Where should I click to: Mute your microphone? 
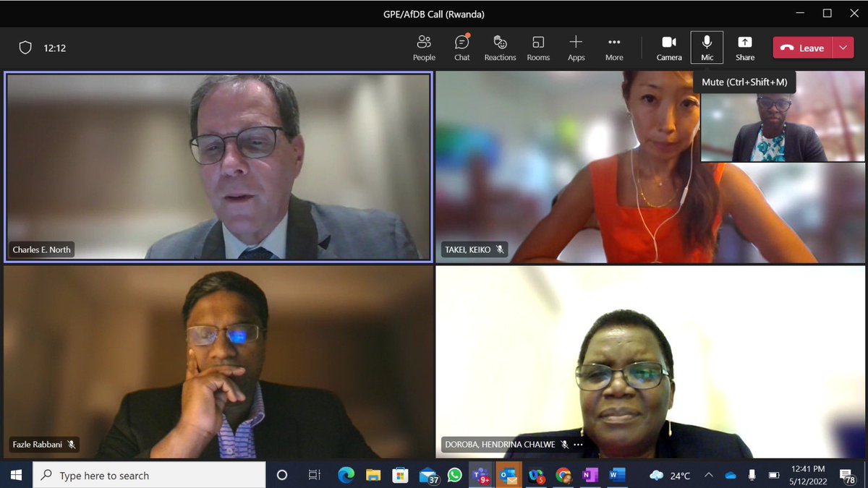click(x=706, y=47)
